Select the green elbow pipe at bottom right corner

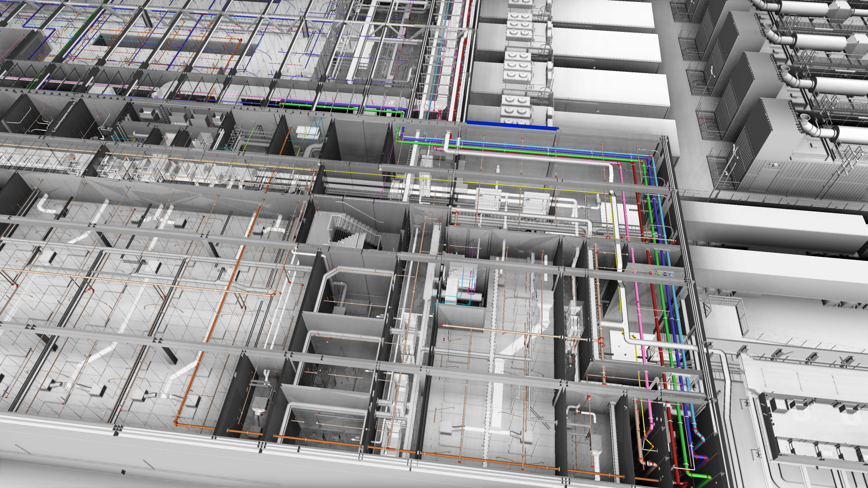(x=698, y=475)
